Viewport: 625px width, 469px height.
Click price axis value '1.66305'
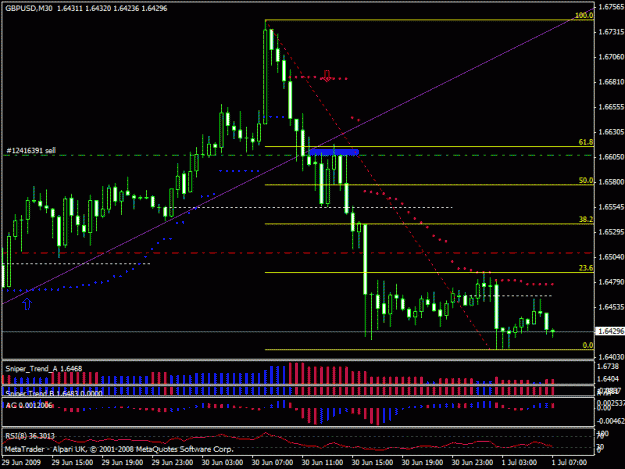(611, 132)
